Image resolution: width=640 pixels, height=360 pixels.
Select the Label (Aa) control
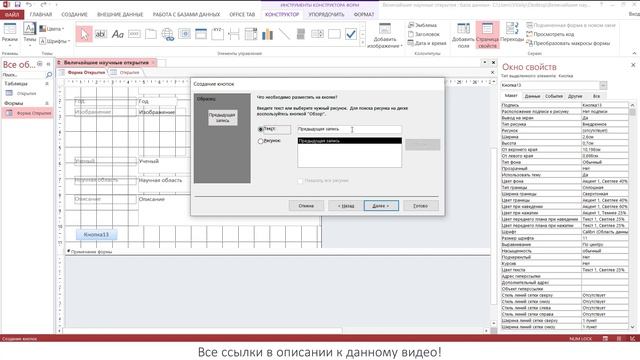[118, 34]
